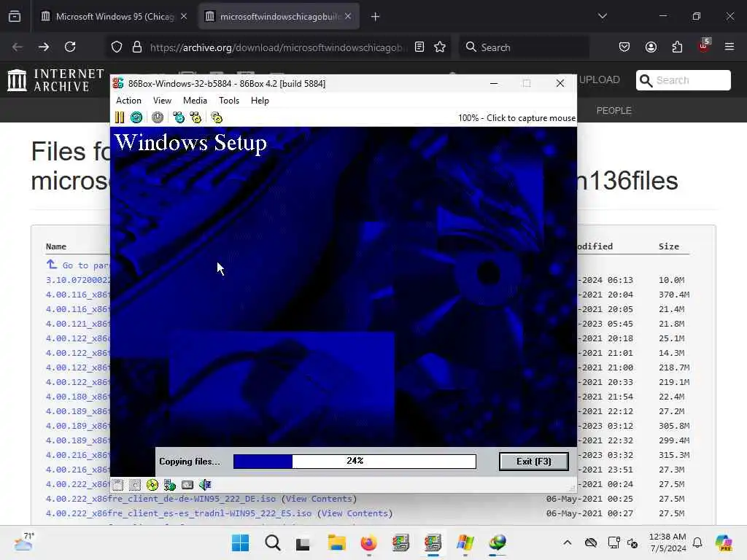Click Firefox icon in taskbar
The image size is (747, 560).
[368, 542]
